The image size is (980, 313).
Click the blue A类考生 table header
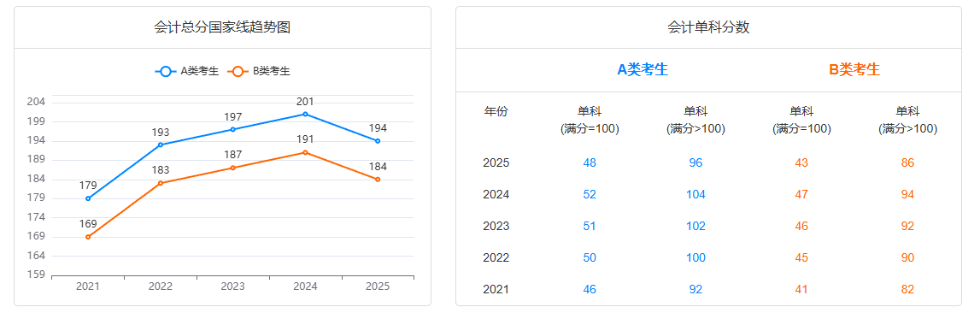[x=643, y=69]
